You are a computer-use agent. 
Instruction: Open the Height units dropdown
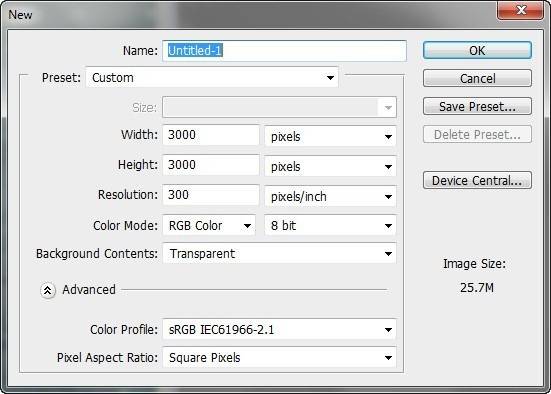point(330,166)
